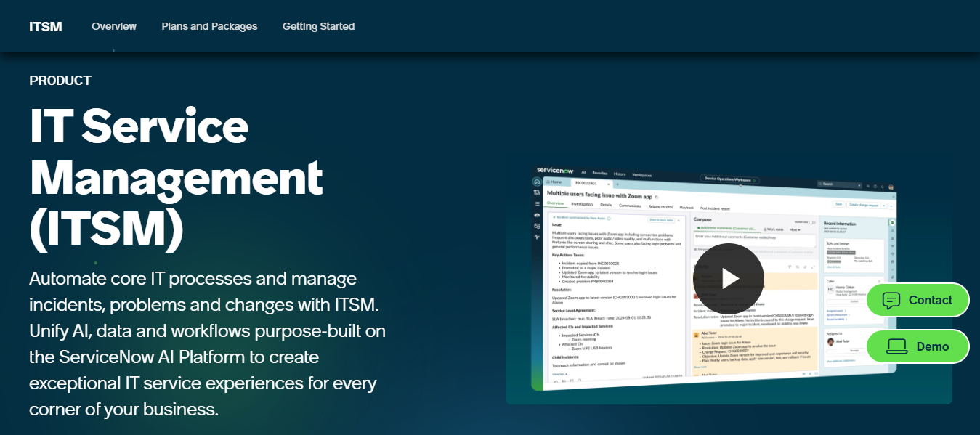Open the Contact chat button
Viewport: 980px width, 435px height.
pos(918,300)
